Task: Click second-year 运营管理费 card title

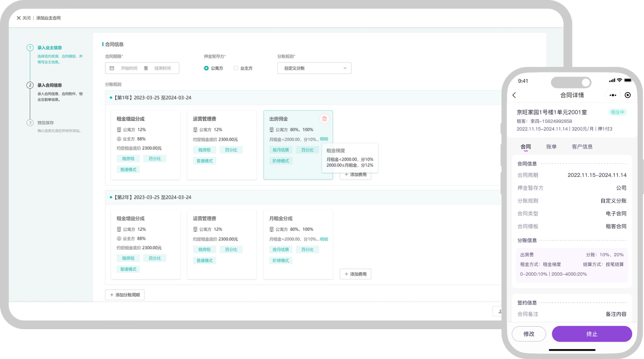Action: (x=204, y=219)
